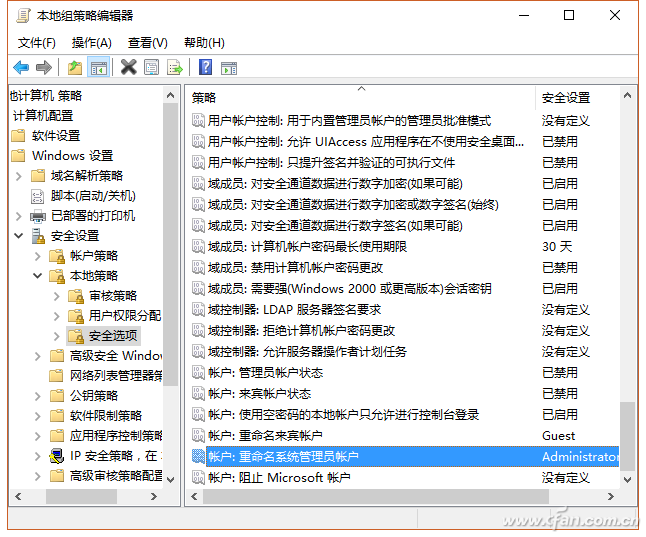Click the Guest setting value
This screenshot has height=537, width=646.
click(x=558, y=436)
